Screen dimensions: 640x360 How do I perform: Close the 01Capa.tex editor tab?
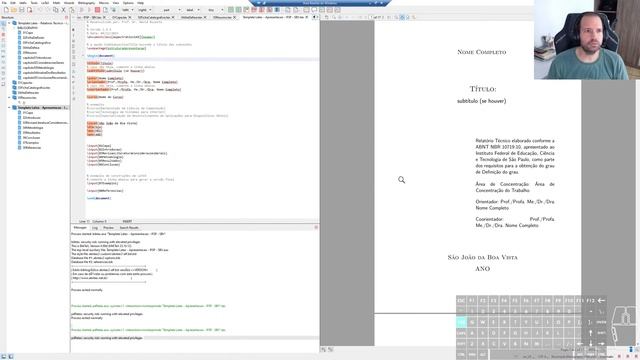pos(130,18)
